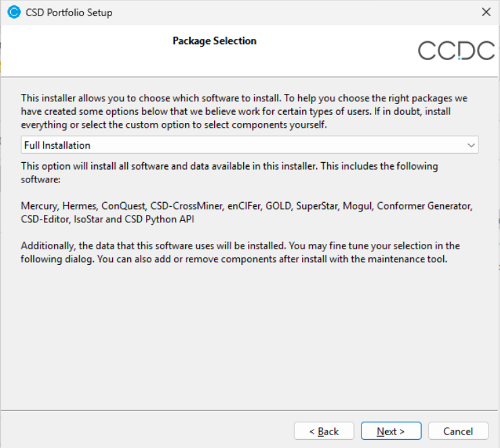500x448 pixels.
Task: Click the Package Selection heading
Action: click(x=214, y=41)
